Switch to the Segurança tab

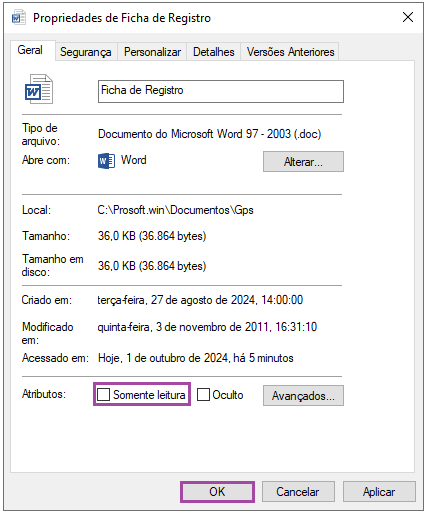86,52
